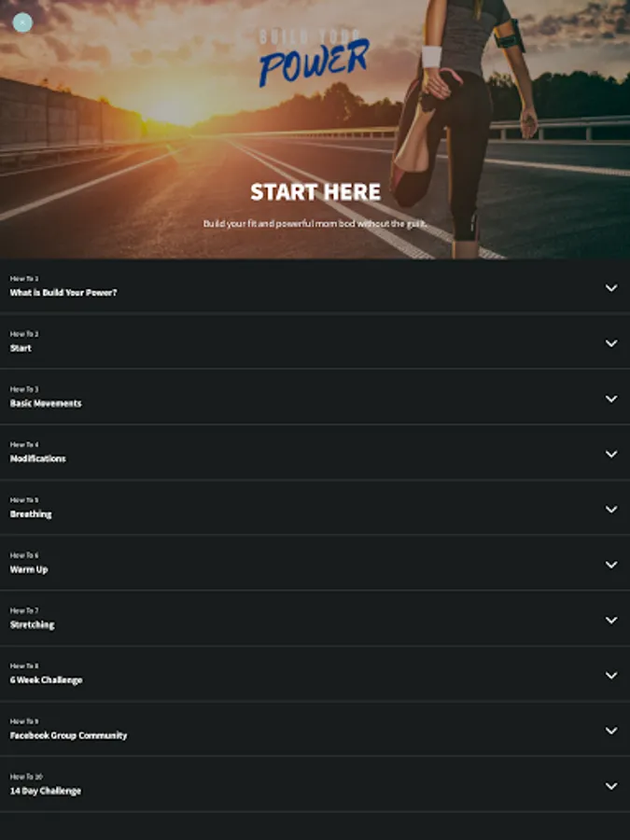Viewport: 630px width, 840px height.
Task: Expand the 'Start' section chevron
Action: click(611, 343)
